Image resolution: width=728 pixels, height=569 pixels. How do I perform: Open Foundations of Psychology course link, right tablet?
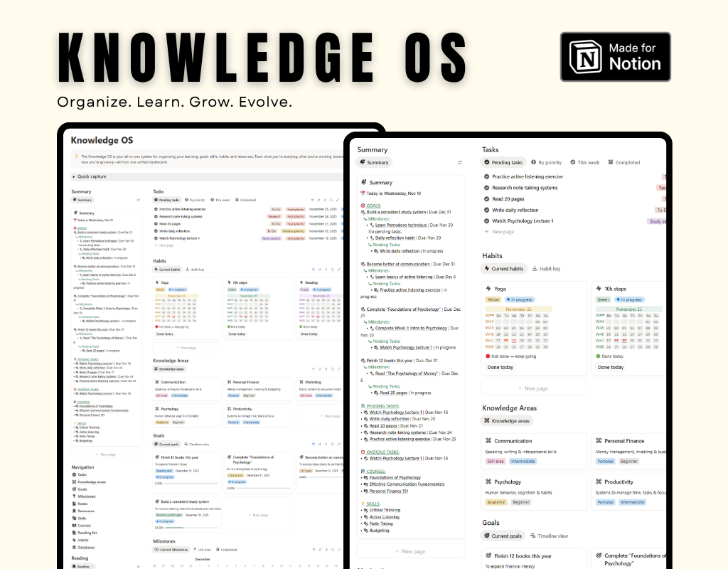(x=395, y=477)
